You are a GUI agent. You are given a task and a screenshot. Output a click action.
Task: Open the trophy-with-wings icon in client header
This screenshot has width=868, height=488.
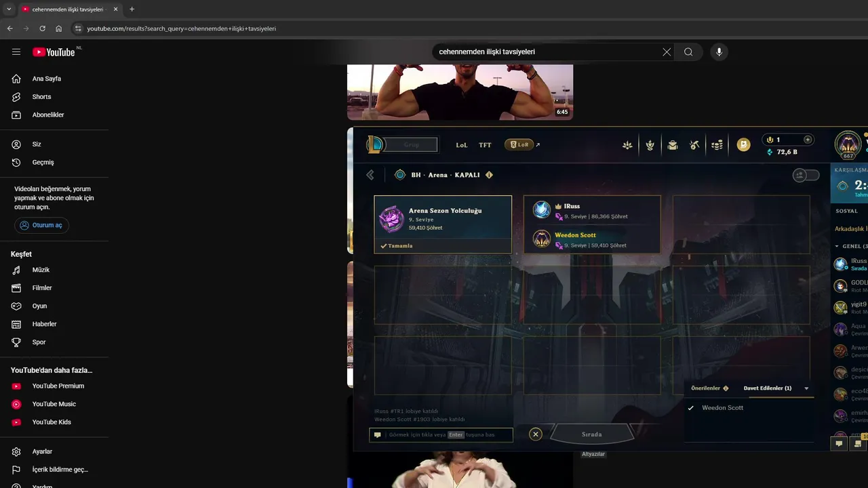pyautogui.click(x=650, y=145)
